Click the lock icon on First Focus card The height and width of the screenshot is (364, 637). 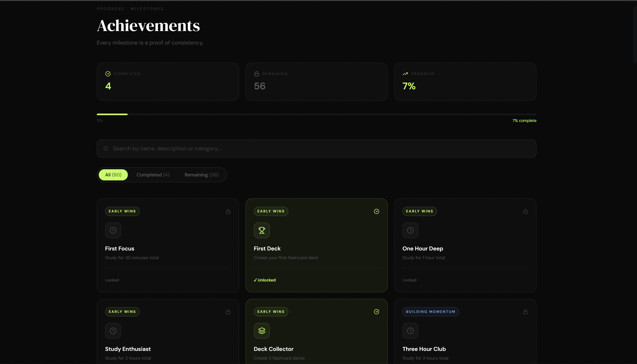click(x=228, y=211)
